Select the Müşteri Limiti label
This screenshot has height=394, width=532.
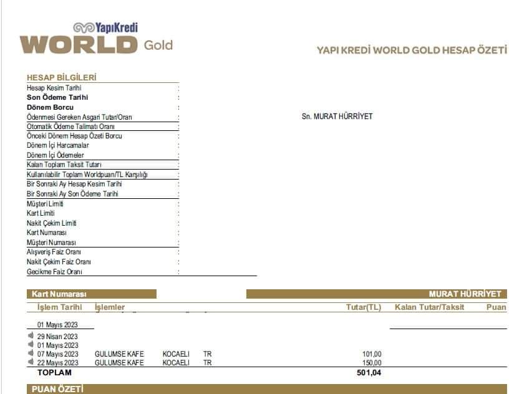pos(45,204)
